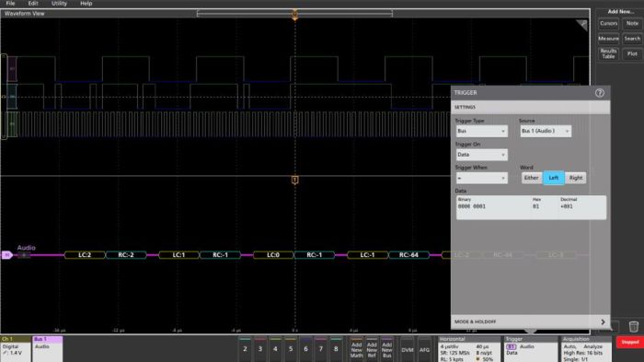Open the Trigger On dropdown
Viewport: 644px width, 362px height.
pyautogui.click(x=481, y=155)
